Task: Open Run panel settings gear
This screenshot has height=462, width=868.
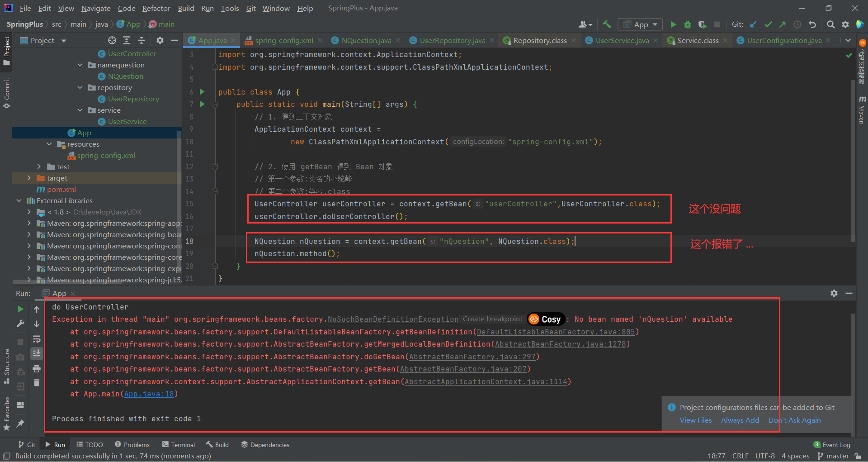Action: coord(834,293)
